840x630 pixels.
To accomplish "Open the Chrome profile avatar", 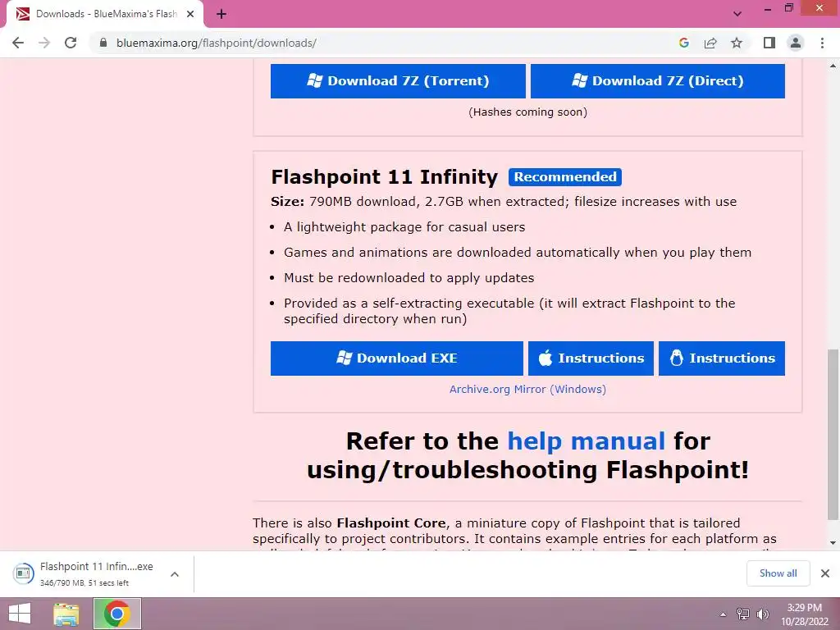I will coord(796,43).
